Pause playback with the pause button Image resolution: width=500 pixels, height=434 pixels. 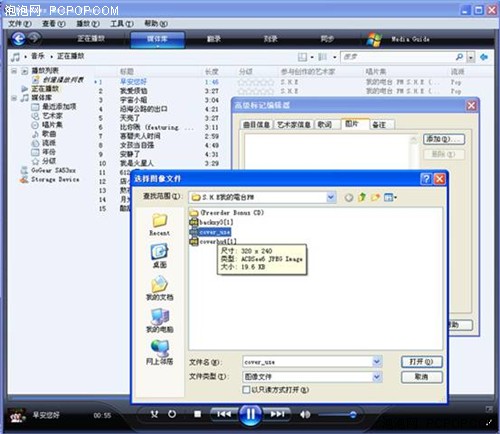coord(250,414)
